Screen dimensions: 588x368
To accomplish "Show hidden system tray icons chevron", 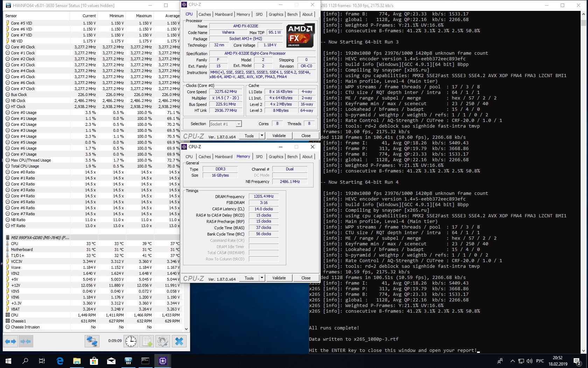I will (512, 361).
